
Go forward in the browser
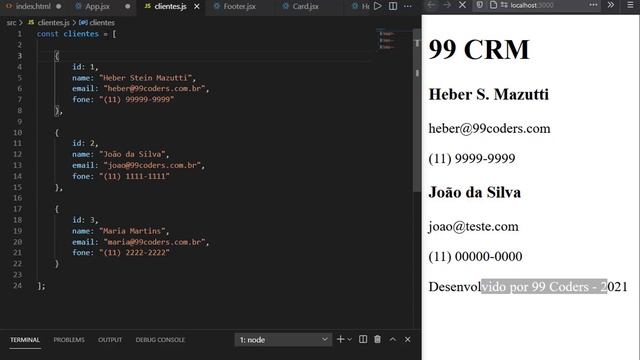click(x=447, y=5)
